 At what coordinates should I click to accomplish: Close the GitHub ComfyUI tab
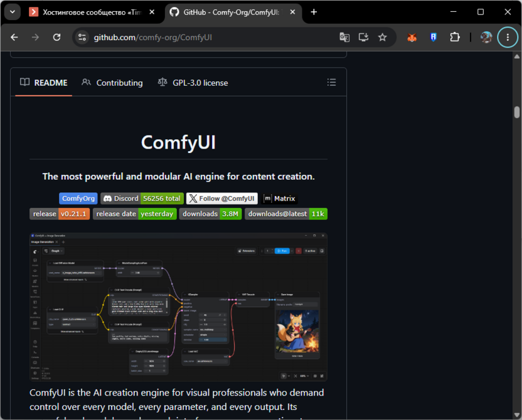tap(292, 13)
